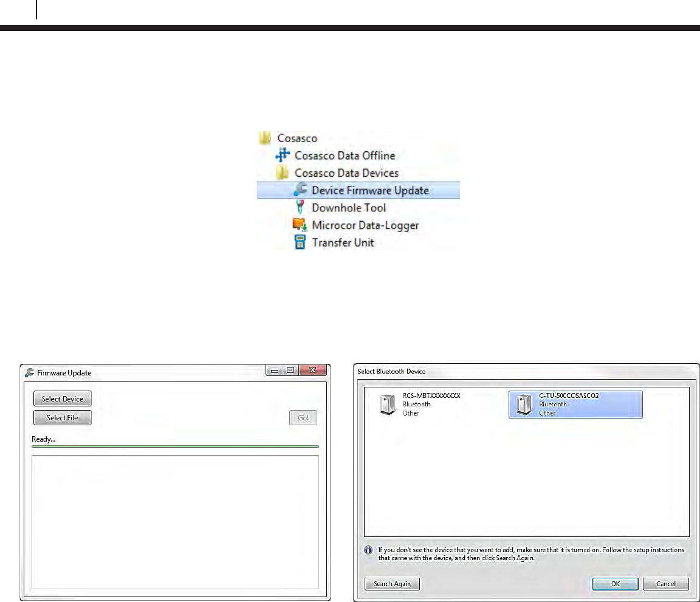Click the Transfer Unit icon

300,242
